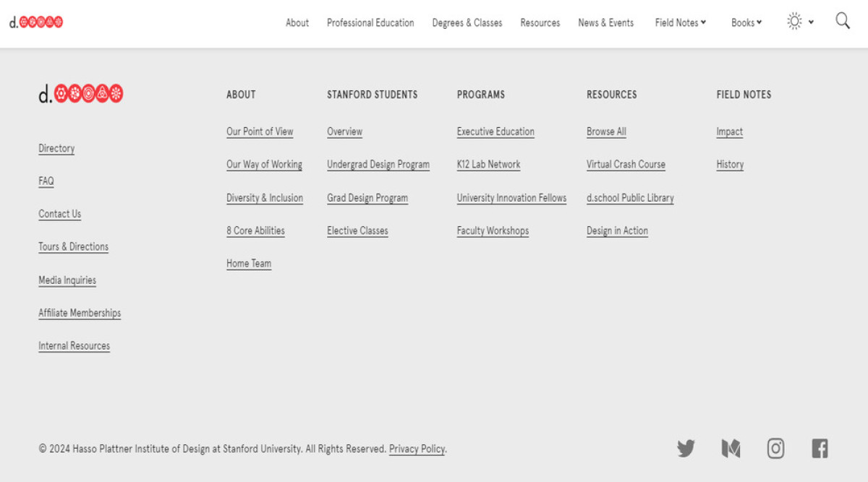The height and width of the screenshot is (482, 868).
Task: Click the d.school logo in the footer
Action: click(x=82, y=94)
